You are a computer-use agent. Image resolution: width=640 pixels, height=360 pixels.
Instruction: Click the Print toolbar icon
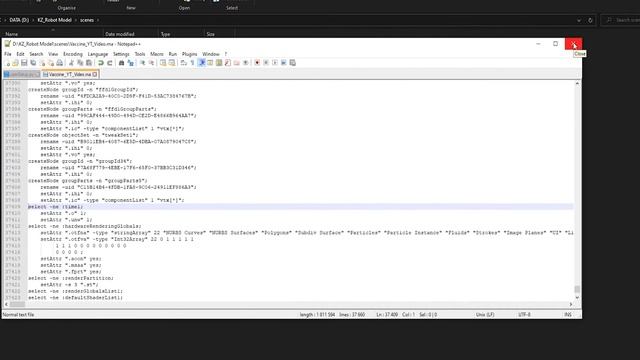60,63
